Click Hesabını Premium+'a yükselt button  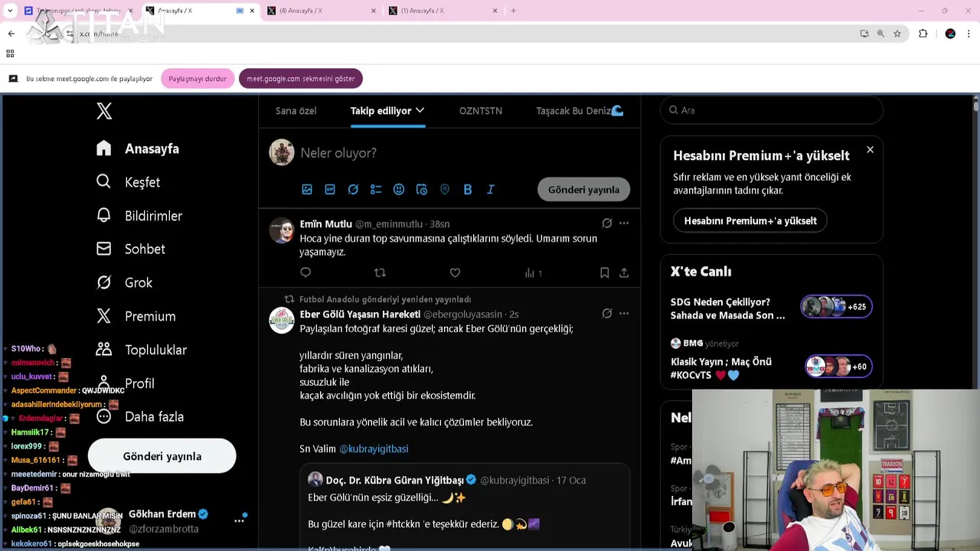[x=750, y=220]
